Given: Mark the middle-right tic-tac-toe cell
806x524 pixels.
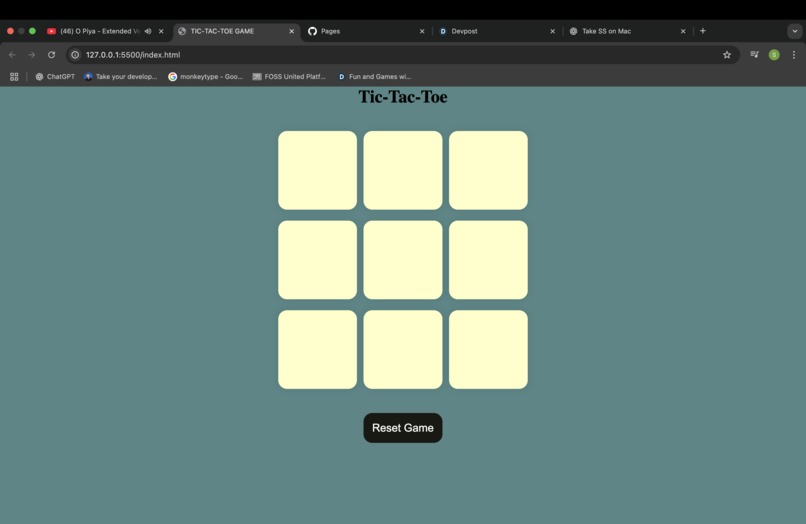Looking at the screenshot, I should tap(488, 260).
